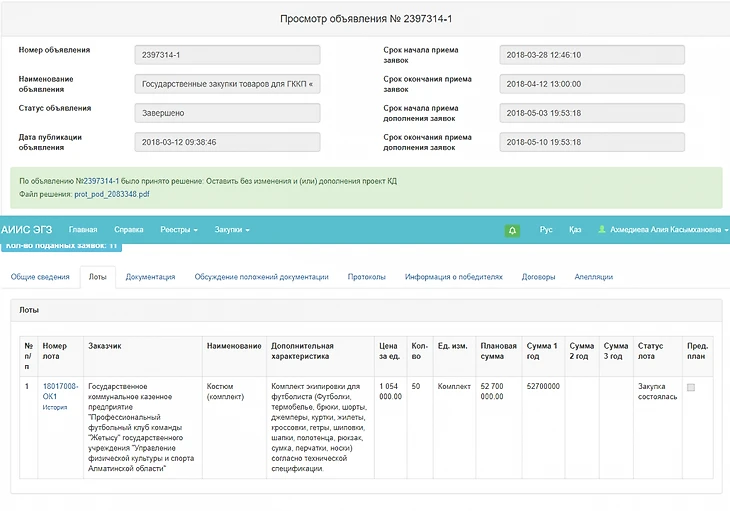Viewport: 730px width, 511px height.
Task: Click the АИИС ЭГЗ logo text
Action: coord(28,230)
